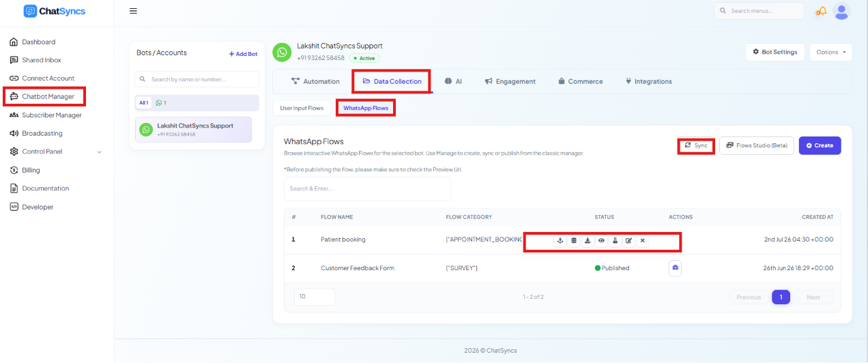
Task: Select the Data Collection tab
Action: click(392, 81)
